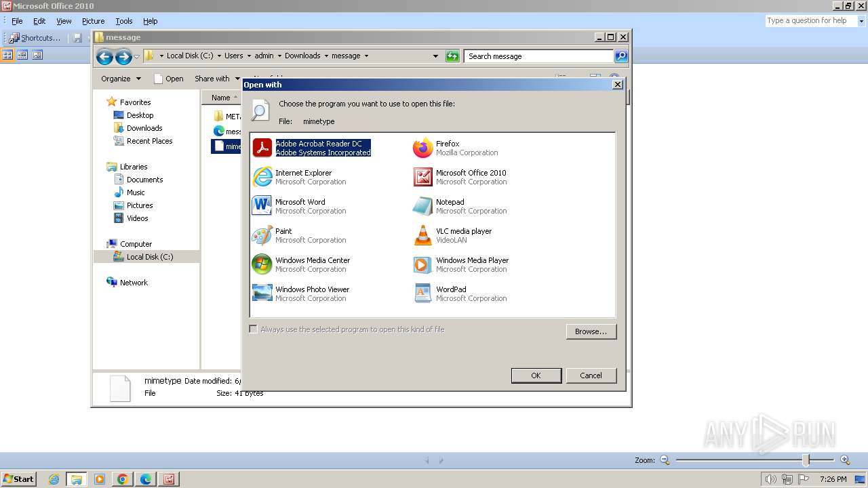Adjust the Zoom slider handle
The height and width of the screenshot is (488, 868).
(x=806, y=460)
